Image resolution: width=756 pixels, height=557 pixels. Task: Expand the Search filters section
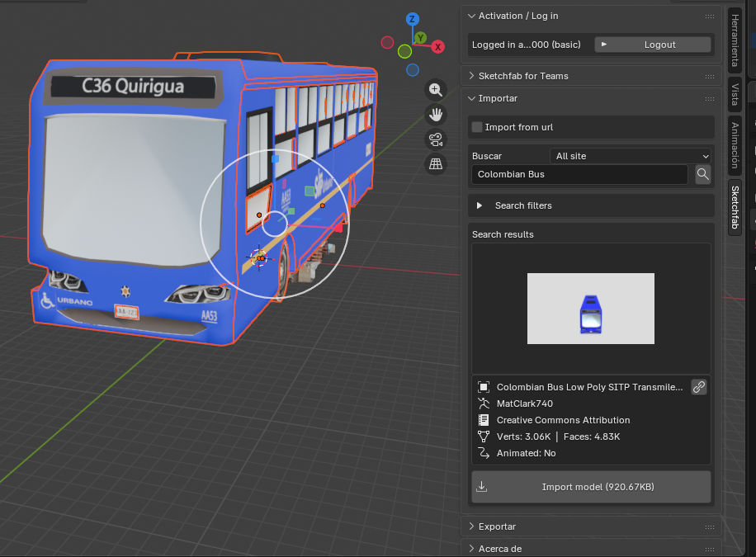523,205
